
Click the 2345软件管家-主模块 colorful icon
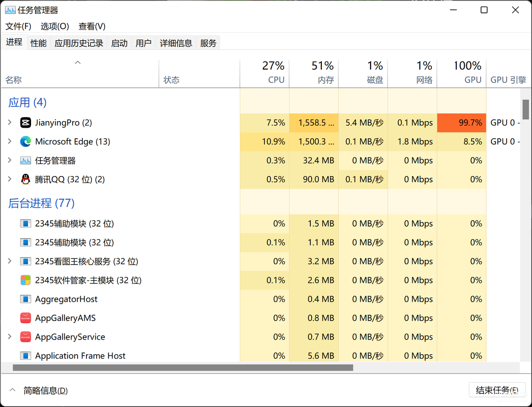click(25, 280)
